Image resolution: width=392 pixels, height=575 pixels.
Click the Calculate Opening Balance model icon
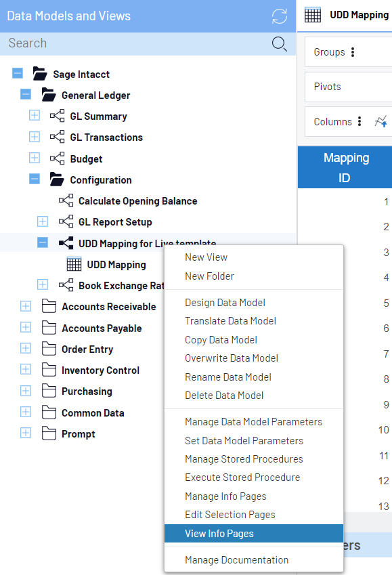[x=66, y=200]
